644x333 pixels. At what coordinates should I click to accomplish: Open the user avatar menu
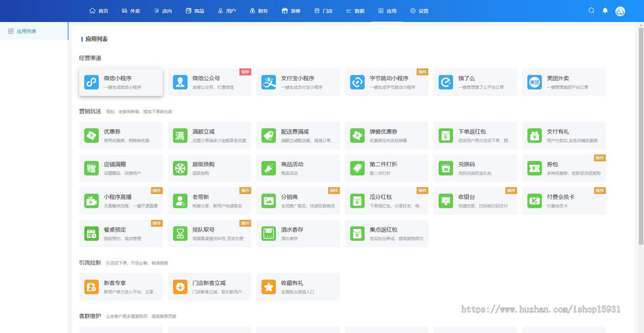[x=620, y=11]
